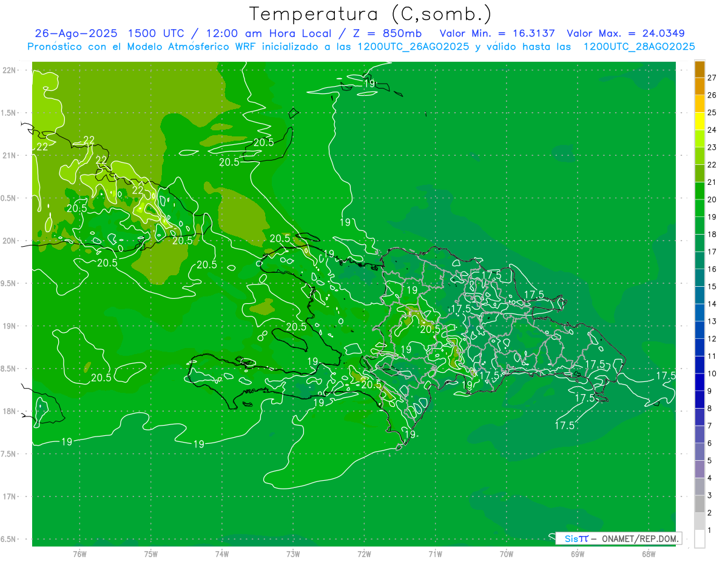Pick the purple legend swatch between 4 and 5
Viewport: 728px width, 562px height.
tap(699, 469)
